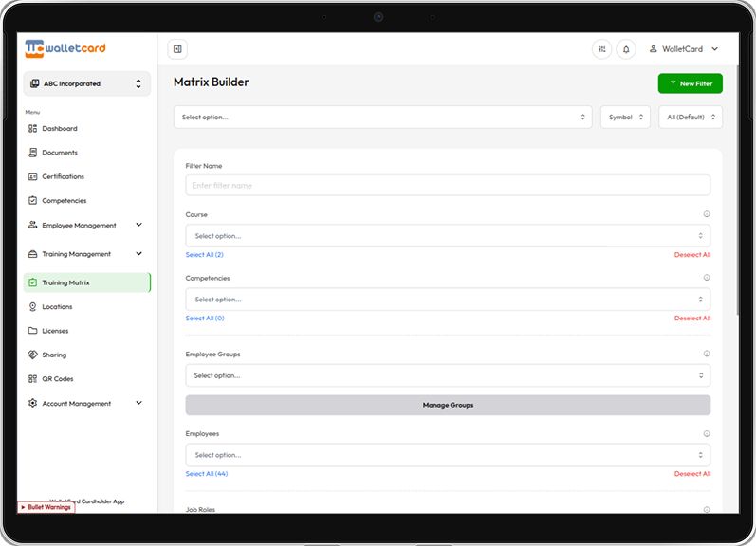This screenshot has height=546, width=756.
Task: Open the ABC Incorporated company switcher
Action: coord(86,83)
